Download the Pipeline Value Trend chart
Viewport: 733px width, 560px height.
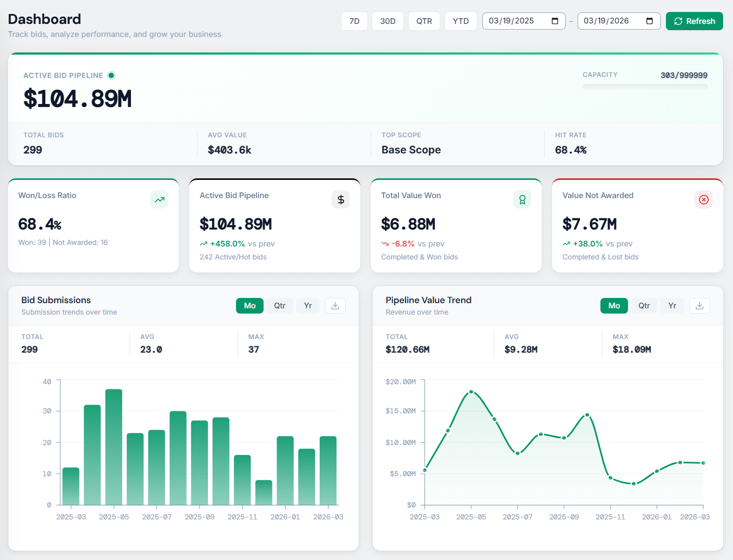coord(699,306)
